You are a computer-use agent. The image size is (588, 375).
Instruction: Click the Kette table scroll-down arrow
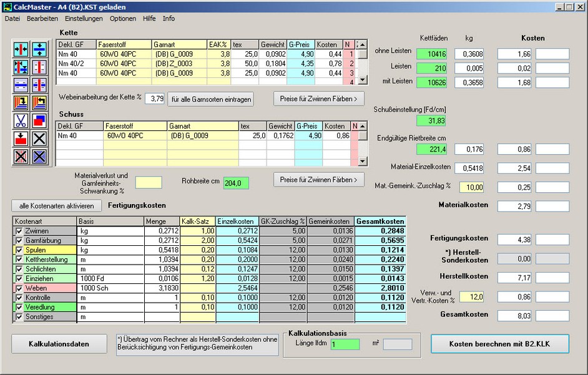[x=363, y=80]
